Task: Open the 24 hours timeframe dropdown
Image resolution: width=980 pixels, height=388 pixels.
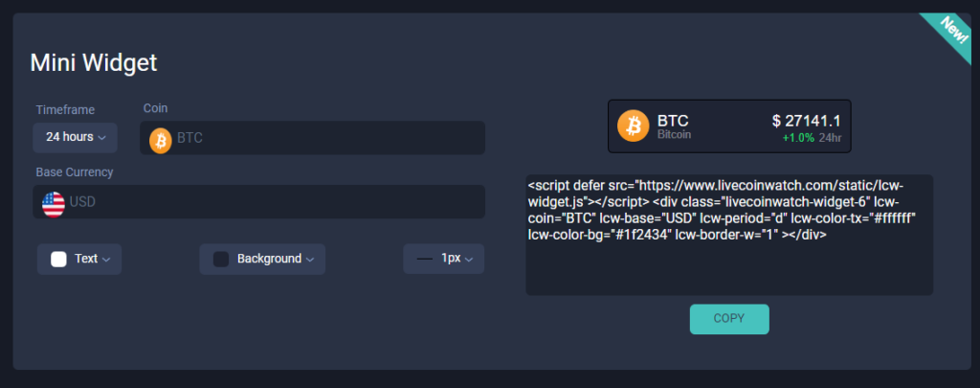Action: click(75, 137)
